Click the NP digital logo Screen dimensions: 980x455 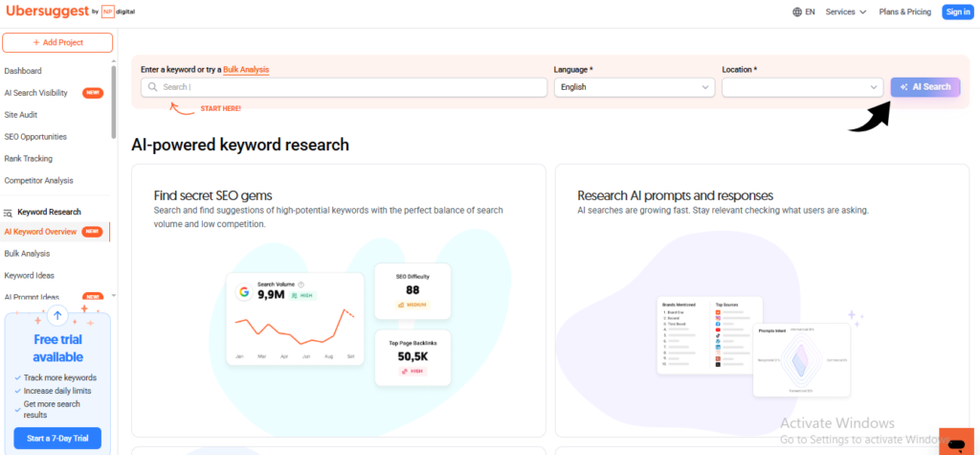[118, 11]
